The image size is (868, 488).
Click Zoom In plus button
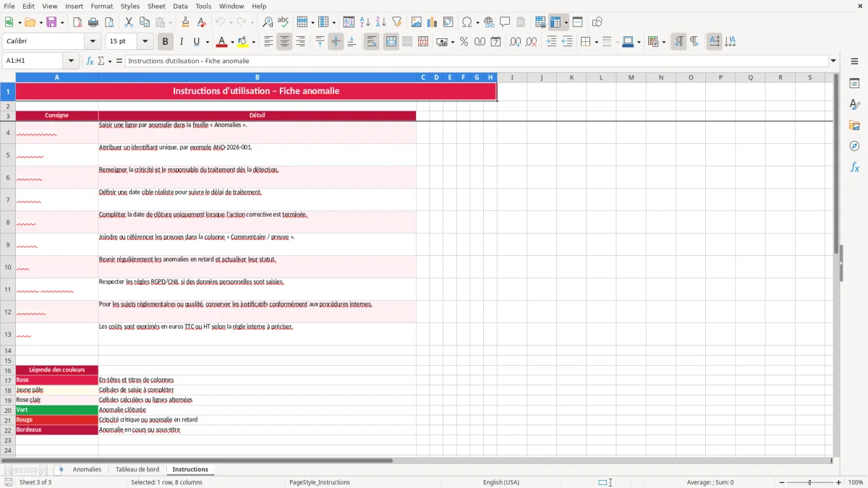coord(839,482)
